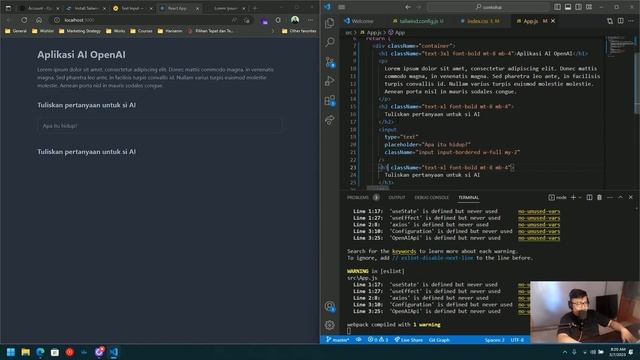Create a new terminal with plus icon
The image size is (640, 360).
click(x=573, y=198)
